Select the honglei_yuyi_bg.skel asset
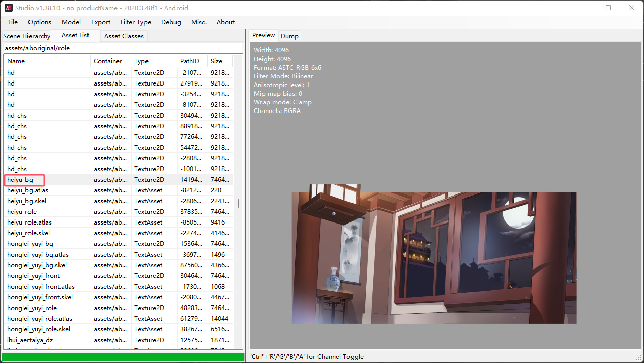The width and height of the screenshot is (644, 363). pyautogui.click(x=119, y=265)
